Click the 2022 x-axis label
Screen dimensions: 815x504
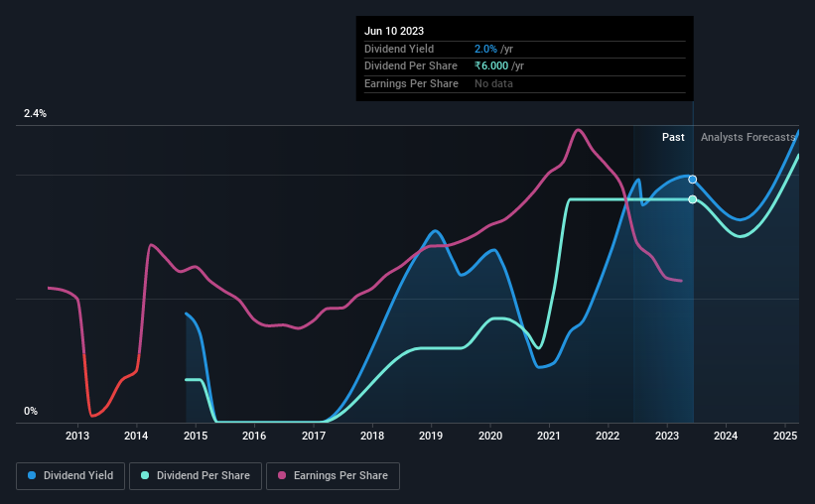(608, 436)
